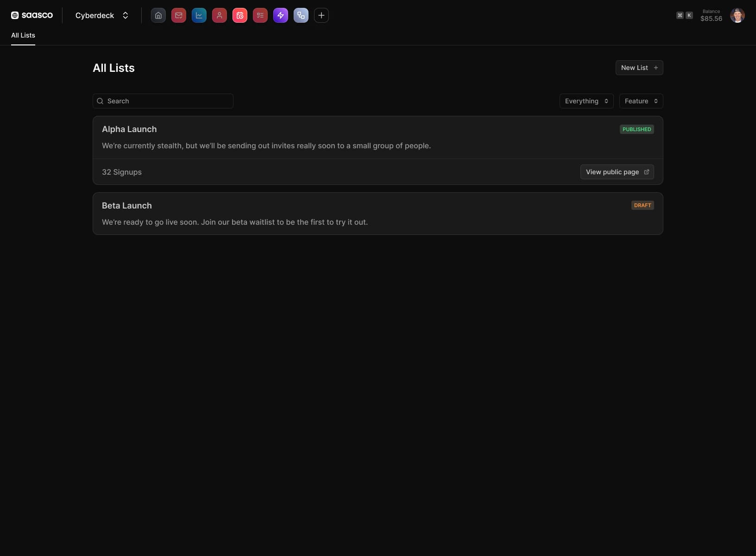The width and height of the screenshot is (756, 556).
Task: Click the PUBLISHED status badge
Action: [x=637, y=129]
